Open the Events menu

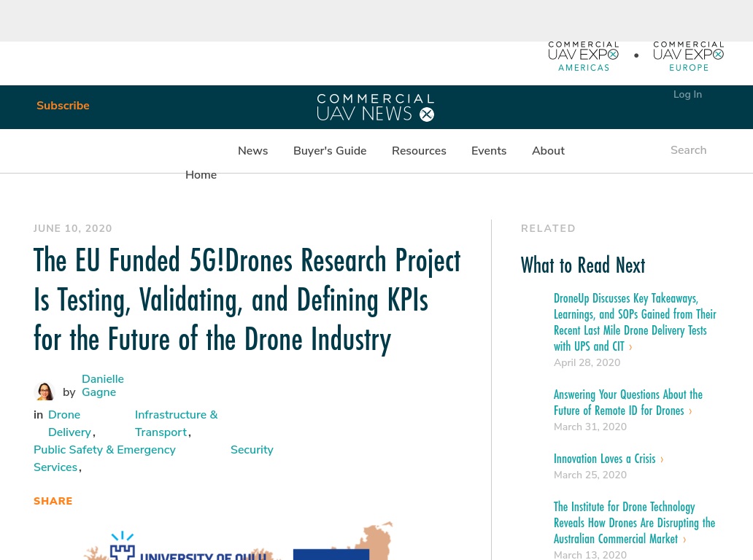(489, 151)
